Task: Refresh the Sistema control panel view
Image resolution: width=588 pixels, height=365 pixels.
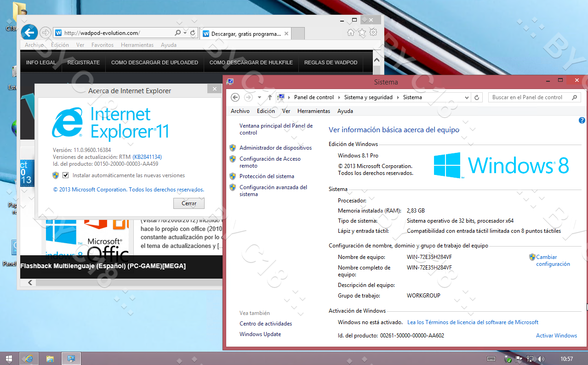Action: 477,97
